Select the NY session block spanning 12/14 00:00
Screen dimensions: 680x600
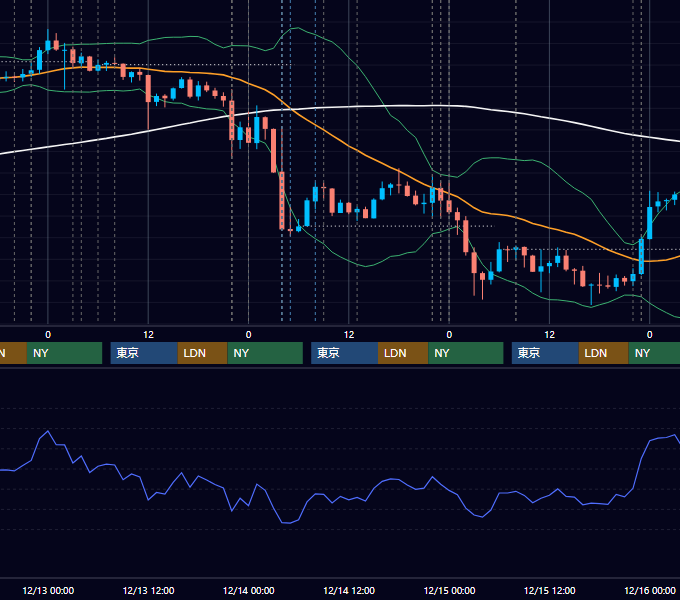(265, 353)
